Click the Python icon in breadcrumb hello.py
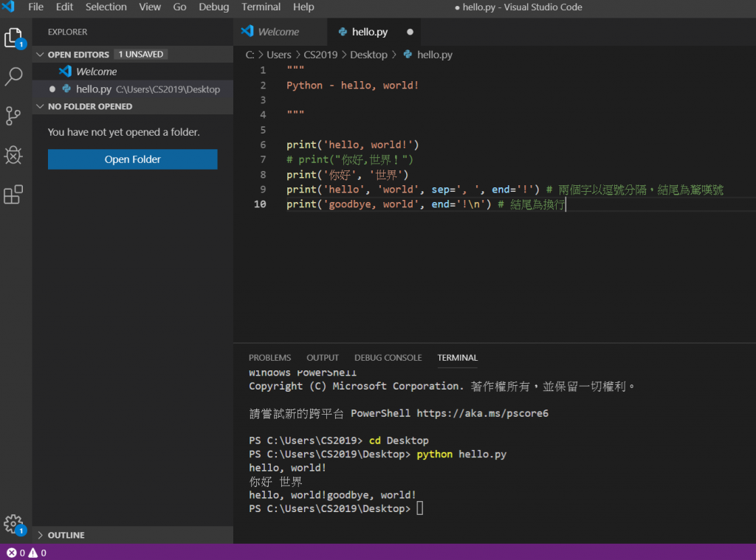This screenshot has width=756, height=560. [408, 55]
